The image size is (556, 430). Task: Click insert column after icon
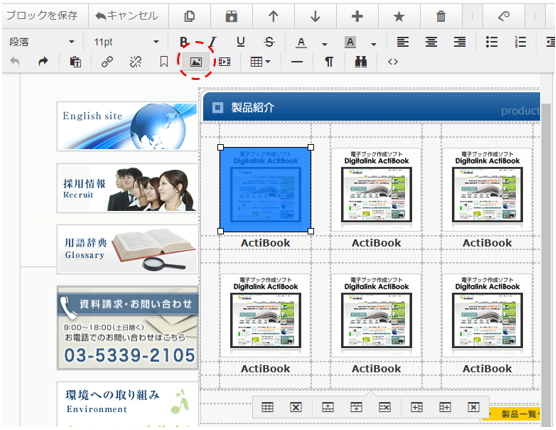click(x=445, y=407)
